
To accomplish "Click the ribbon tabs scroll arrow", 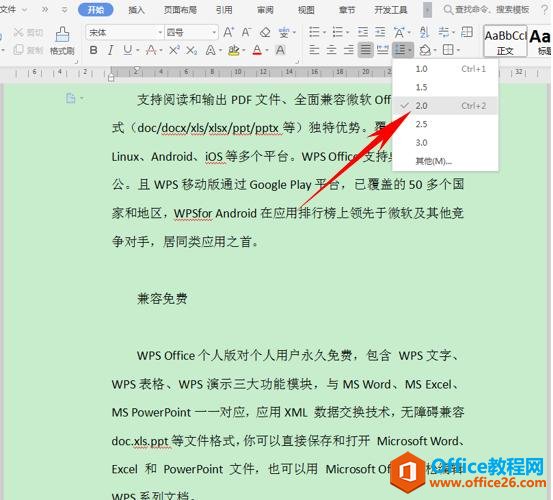I will click(x=427, y=10).
